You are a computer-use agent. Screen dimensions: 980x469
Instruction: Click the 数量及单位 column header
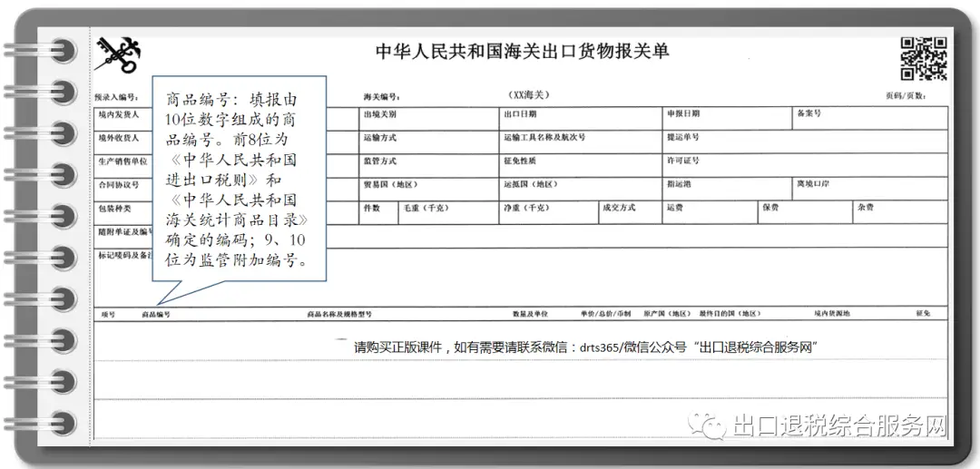[531, 314]
